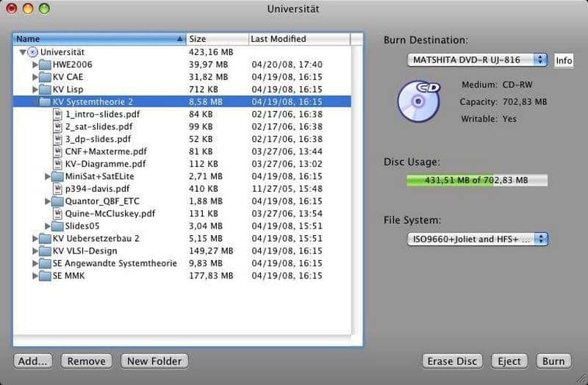Click the HWE2006 folder icon
This screenshot has width=588, height=385.
coord(46,65)
